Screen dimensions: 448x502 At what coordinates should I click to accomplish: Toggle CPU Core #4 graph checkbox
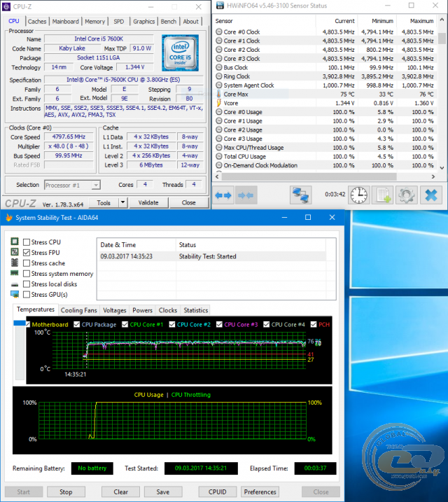pyautogui.click(x=266, y=324)
